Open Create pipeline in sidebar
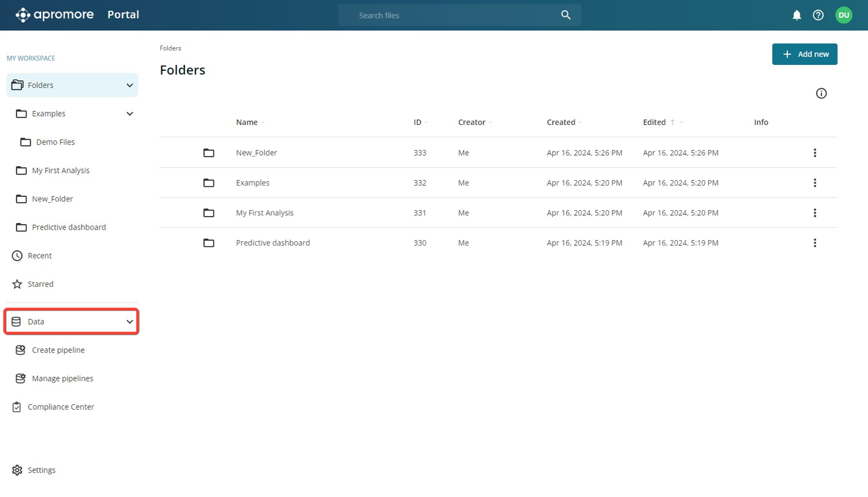This screenshot has height=497, width=868. 58,350
